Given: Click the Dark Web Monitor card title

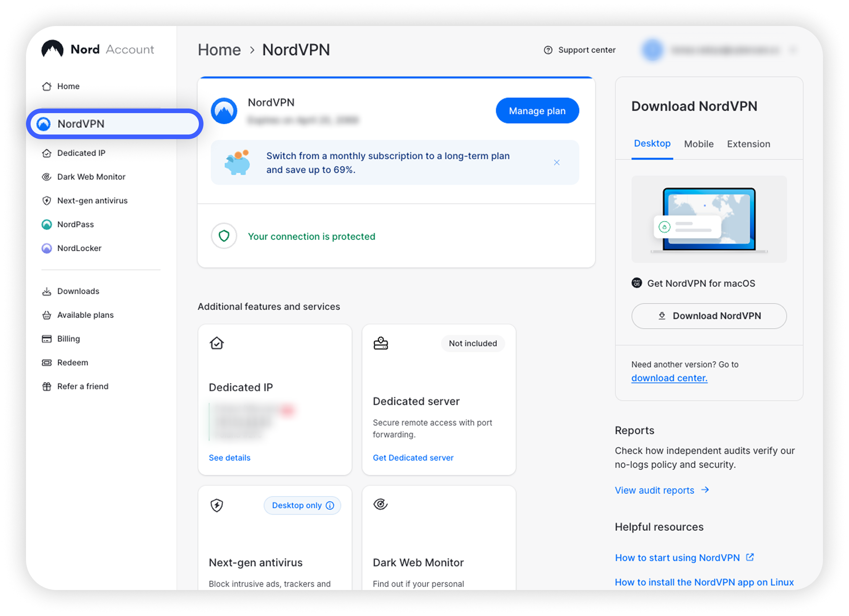Looking at the screenshot, I should coord(418,563).
